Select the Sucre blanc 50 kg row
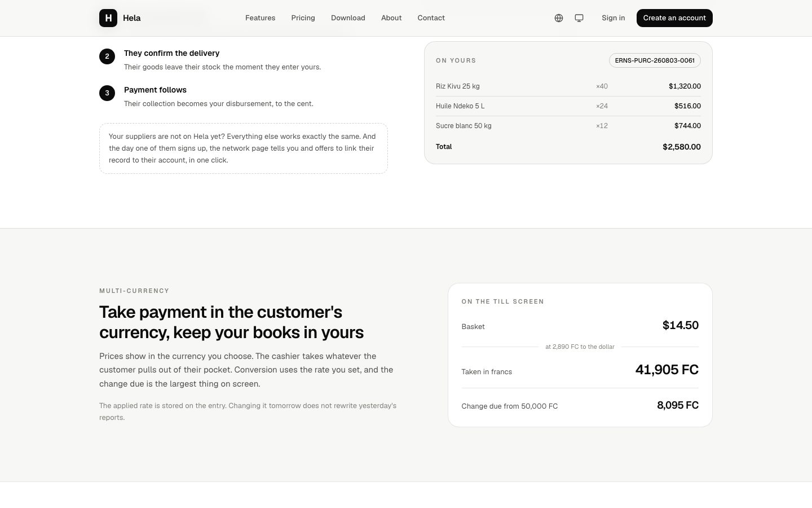The image size is (812, 508). pyautogui.click(x=568, y=126)
